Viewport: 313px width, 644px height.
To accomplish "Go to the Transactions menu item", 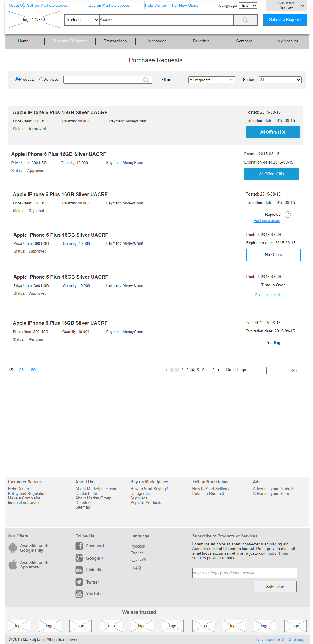I will coord(115,41).
